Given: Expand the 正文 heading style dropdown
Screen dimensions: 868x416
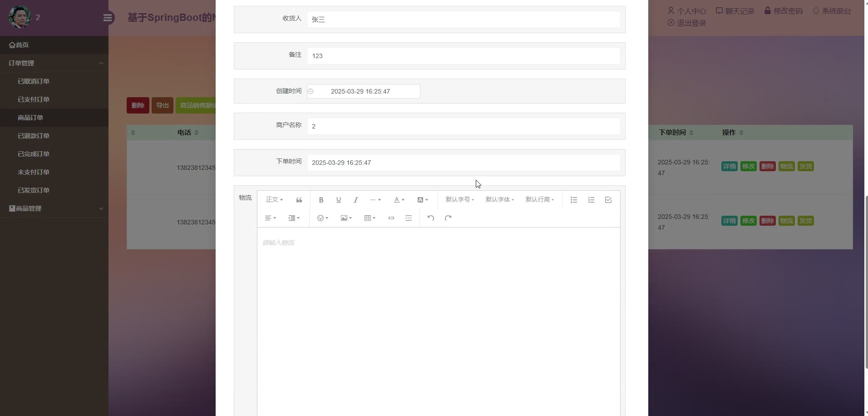Looking at the screenshot, I should (x=274, y=200).
